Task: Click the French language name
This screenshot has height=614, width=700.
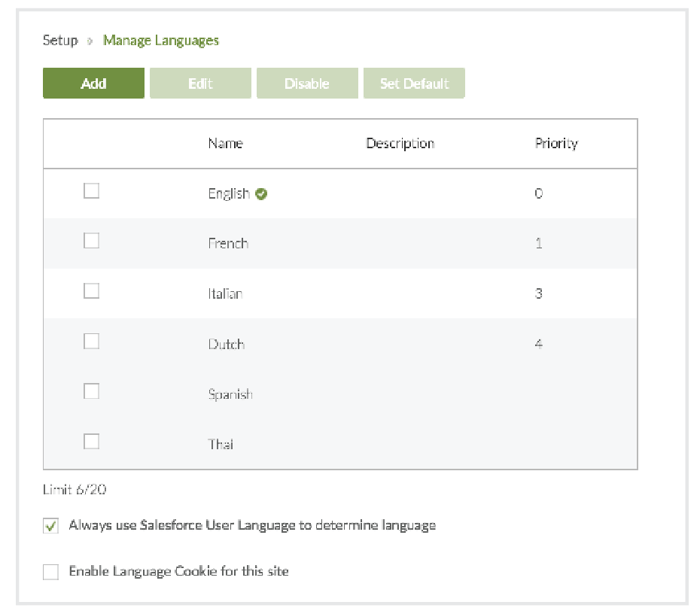Action: pyautogui.click(x=228, y=243)
